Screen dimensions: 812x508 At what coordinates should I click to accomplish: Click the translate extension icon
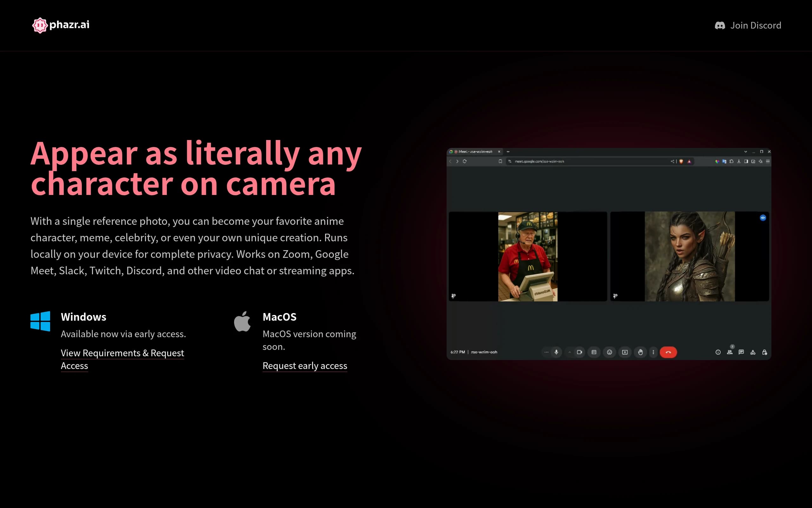724,161
